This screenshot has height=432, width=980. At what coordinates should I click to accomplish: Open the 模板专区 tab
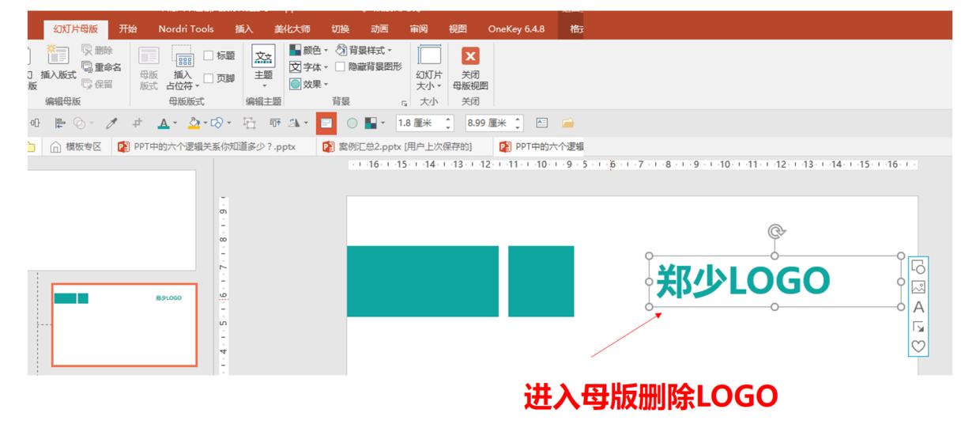click(76, 146)
